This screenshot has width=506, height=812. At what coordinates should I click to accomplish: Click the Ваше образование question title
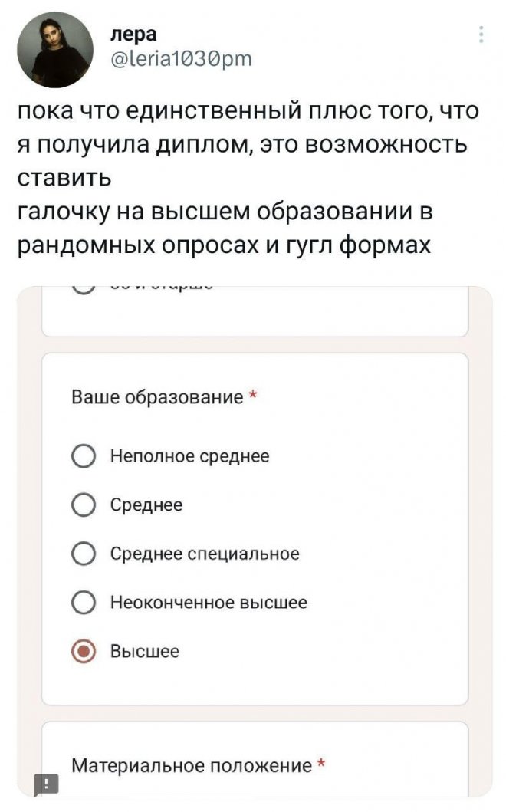click(156, 397)
